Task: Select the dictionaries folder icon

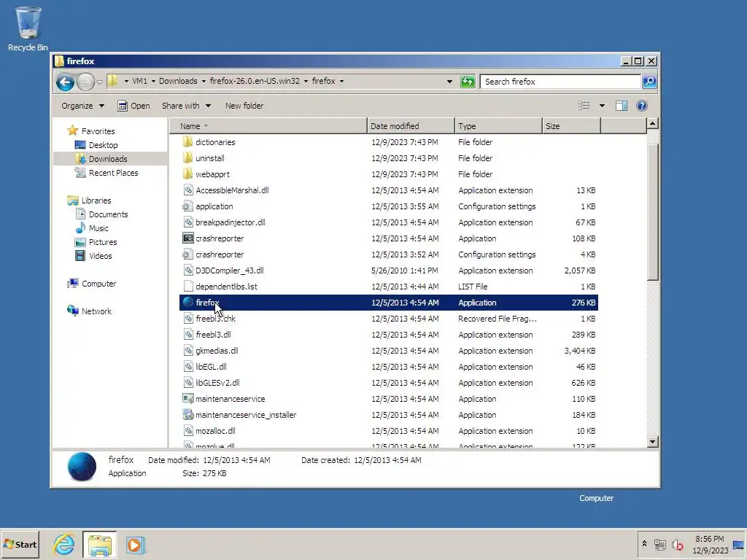Action: click(188, 142)
